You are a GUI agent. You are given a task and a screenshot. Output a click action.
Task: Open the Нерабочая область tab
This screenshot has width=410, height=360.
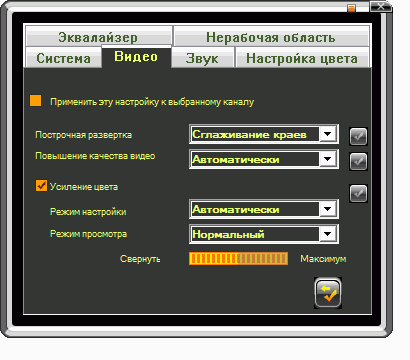point(271,37)
